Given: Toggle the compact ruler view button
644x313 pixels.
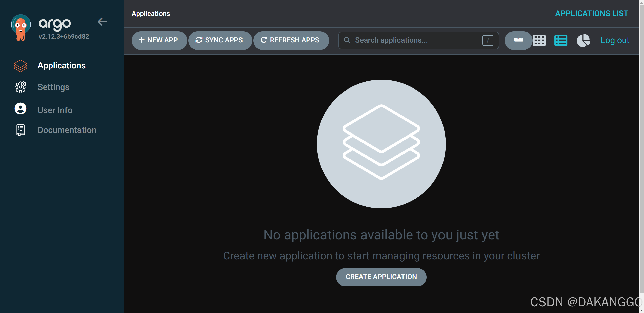Looking at the screenshot, I should 518,40.
